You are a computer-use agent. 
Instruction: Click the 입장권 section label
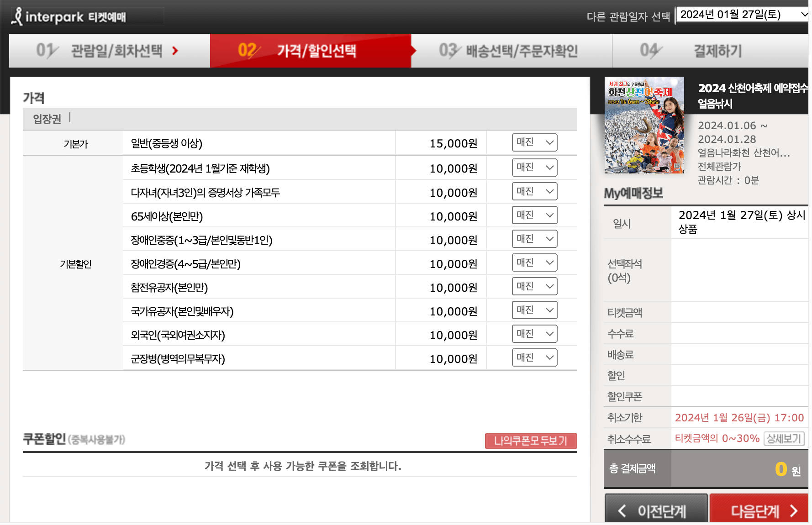click(47, 119)
